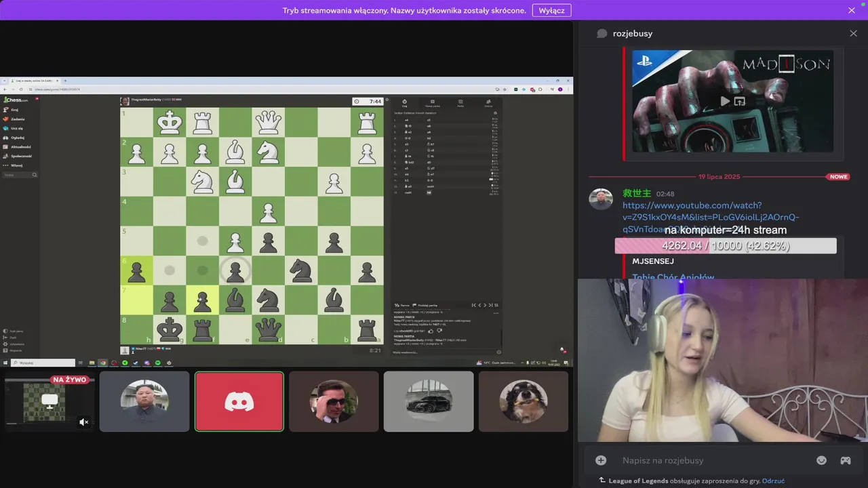Unmute the live stream preview audio

coord(83,422)
